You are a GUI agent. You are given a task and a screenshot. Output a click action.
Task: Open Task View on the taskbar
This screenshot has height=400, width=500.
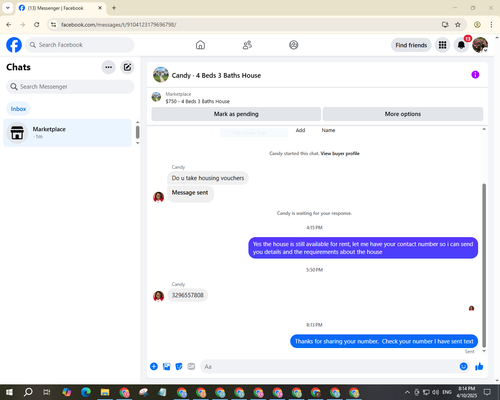(47, 392)
